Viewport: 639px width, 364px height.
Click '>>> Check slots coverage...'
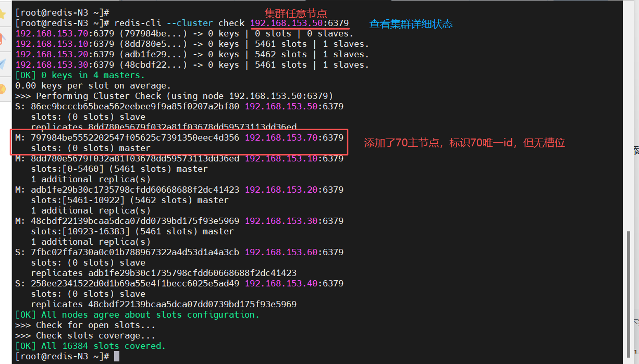click(85, 335)
